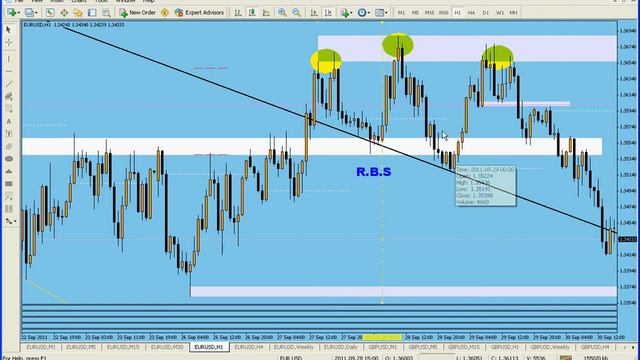The image size is (640, 360).
Task: Launch the Strategy Tester
Action: pyautogui.click(x=106, y=13)
